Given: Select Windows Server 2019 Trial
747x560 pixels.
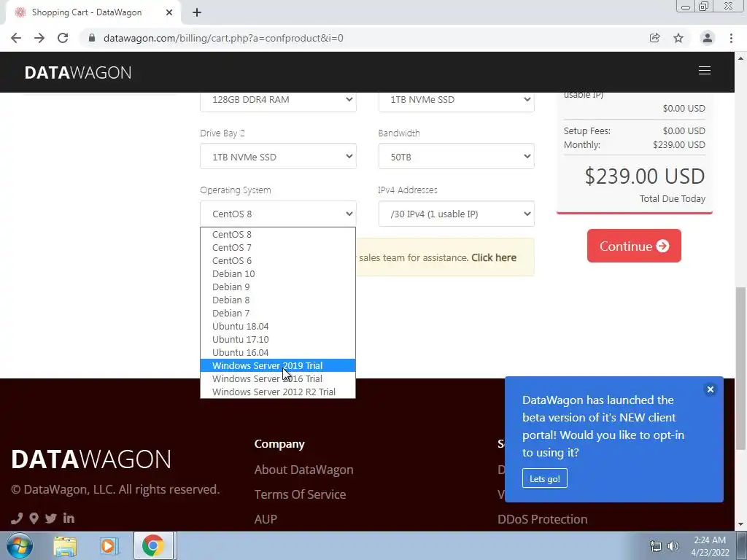Looking at the screenshot, I should tap(278, 365).
